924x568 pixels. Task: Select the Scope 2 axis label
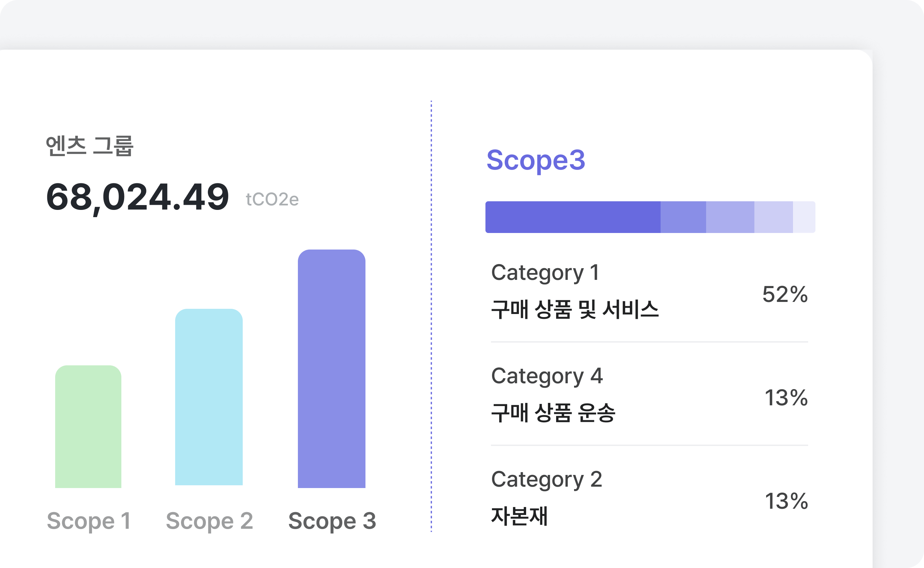click(x=209, y=521)
